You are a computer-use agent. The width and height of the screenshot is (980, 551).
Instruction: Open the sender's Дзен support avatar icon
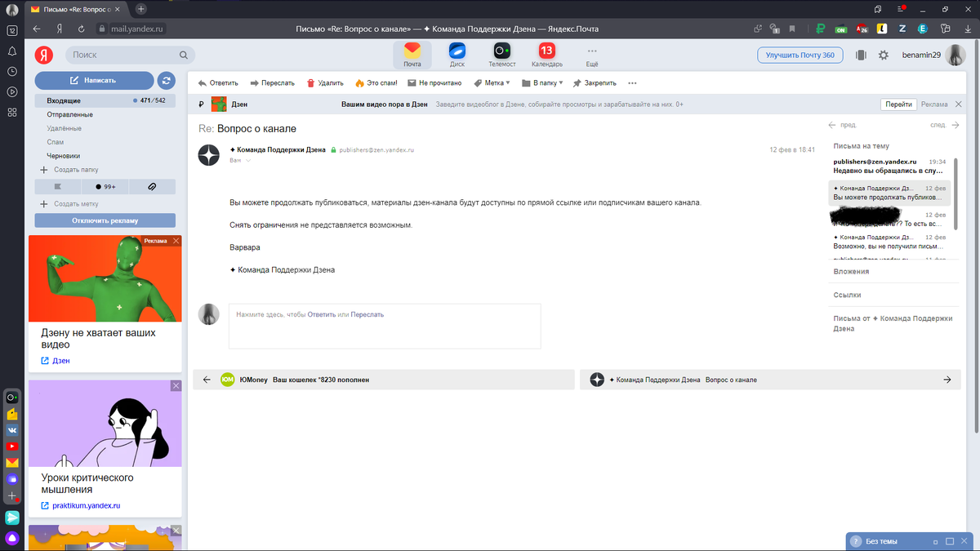pyautogui.click(x=210, y=155)
